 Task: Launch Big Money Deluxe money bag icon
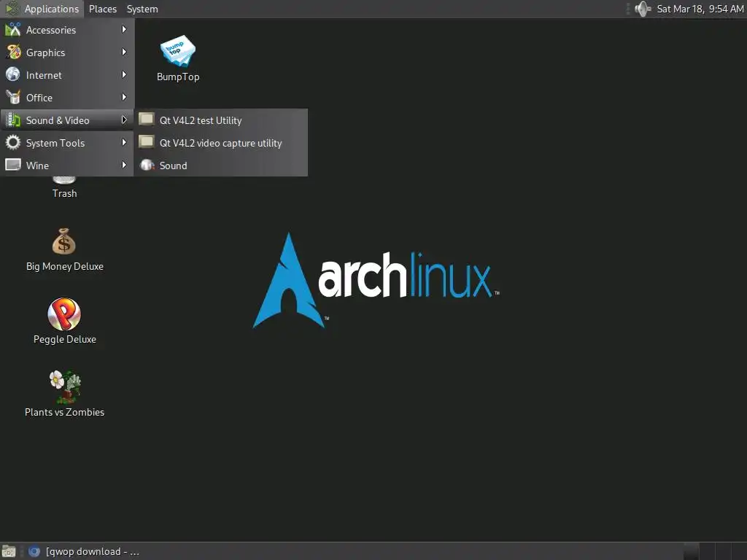pyautogui.click(x=64, y=241)
